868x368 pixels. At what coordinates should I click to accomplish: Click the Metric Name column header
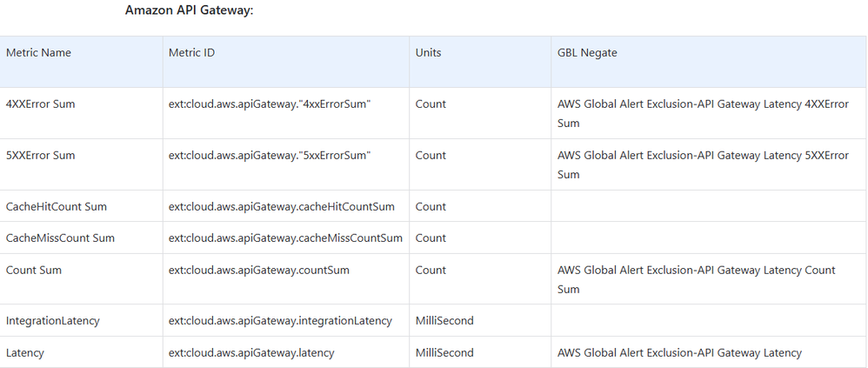tap(38, 53)
